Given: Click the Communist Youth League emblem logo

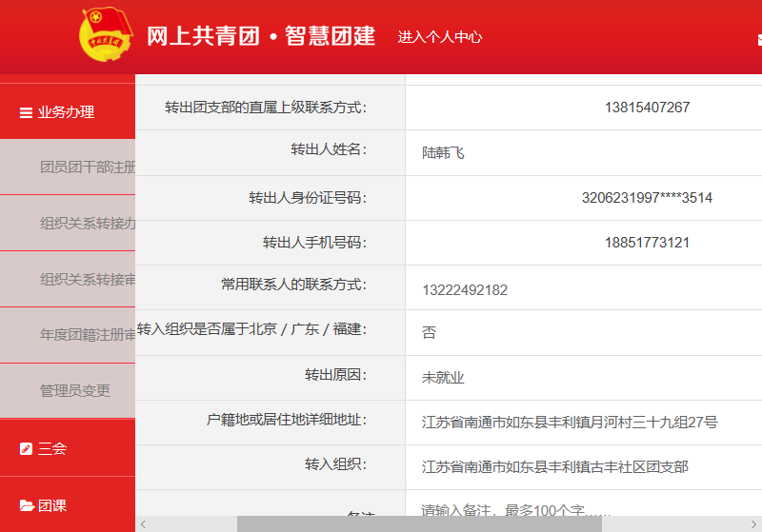Looking at the screenshot, I should [x=105, y=37].
